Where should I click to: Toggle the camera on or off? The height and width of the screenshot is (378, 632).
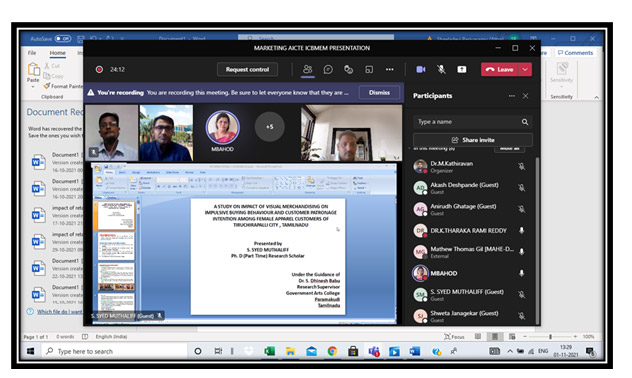click(420, 69)
